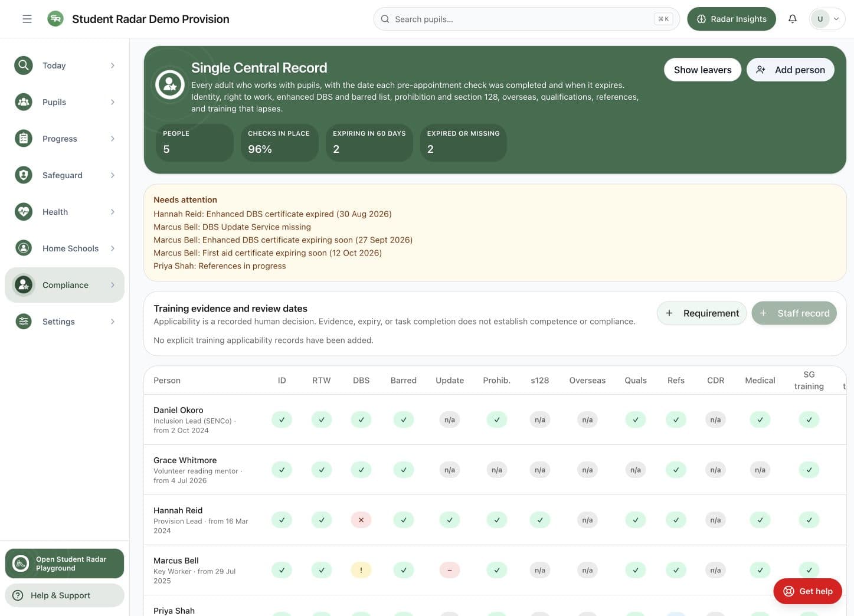The image size is (854, 616).
Task: Click the Playground radar icon
Action: point(21,563)
